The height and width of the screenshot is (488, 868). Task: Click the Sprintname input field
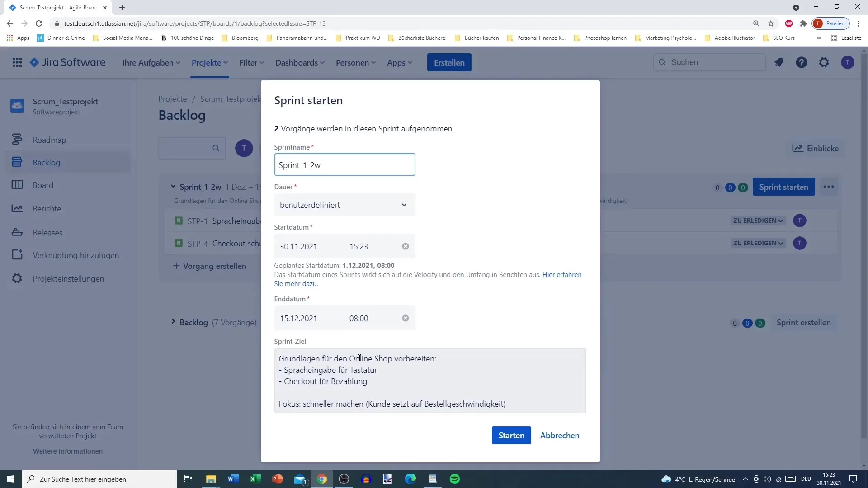pyautogui.click(x=344, y=164)
